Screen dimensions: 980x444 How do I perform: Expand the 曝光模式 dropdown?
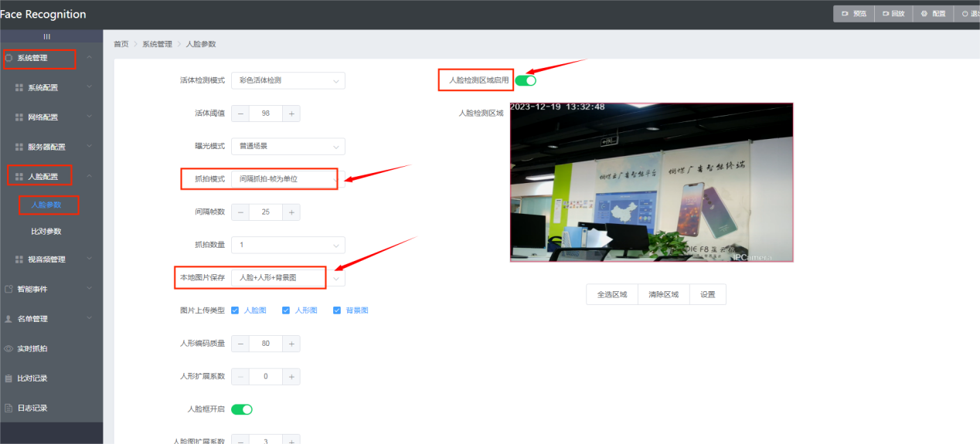(x=288, y=146)
